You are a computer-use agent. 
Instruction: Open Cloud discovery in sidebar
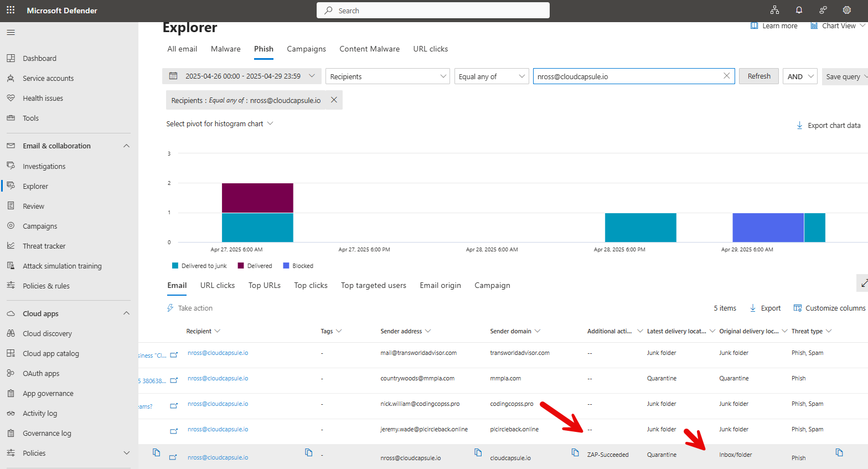pyautogui.click(x=47, y=333)
